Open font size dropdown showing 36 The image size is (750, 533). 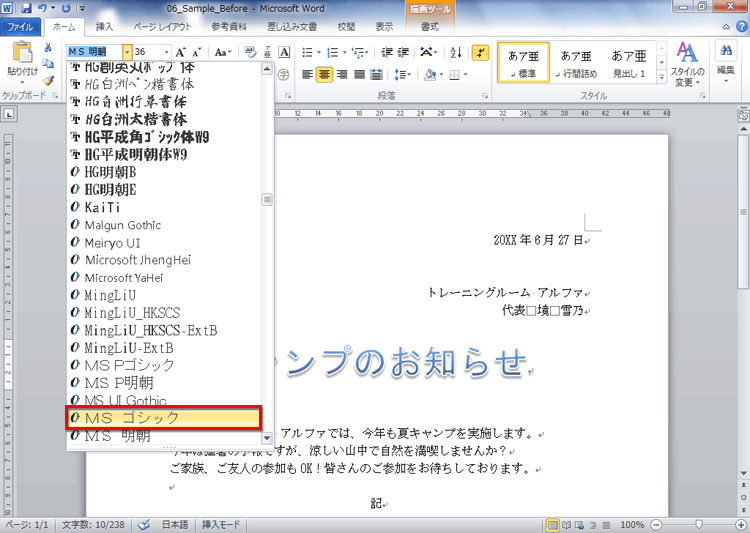166,52
